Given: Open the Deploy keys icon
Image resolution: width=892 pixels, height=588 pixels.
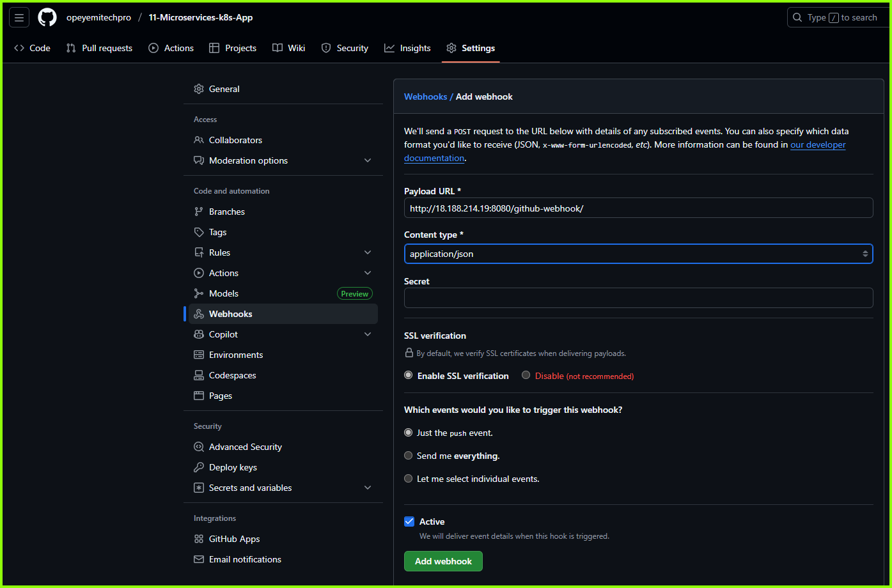Looking at the screenshot, I should [x=199, y=467].
